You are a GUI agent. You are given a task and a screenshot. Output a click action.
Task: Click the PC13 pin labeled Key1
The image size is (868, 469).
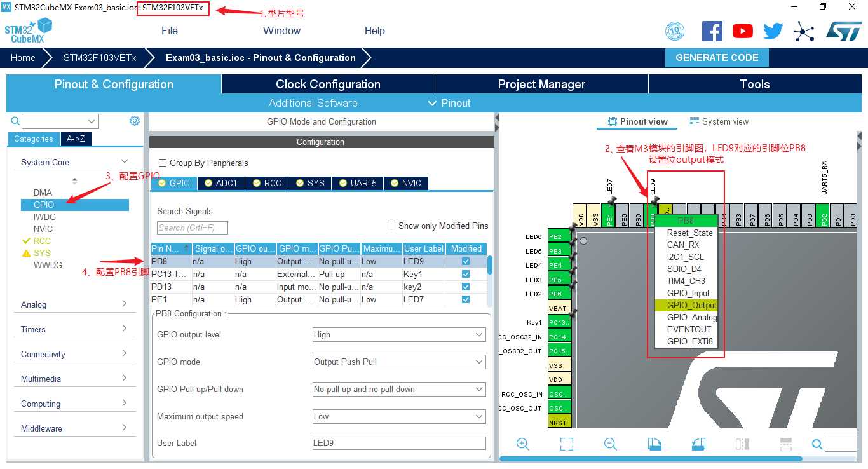click(560, 322)
